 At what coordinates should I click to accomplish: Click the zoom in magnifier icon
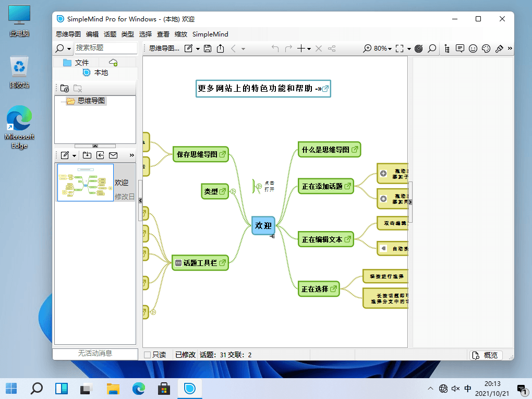click(367, 49)
